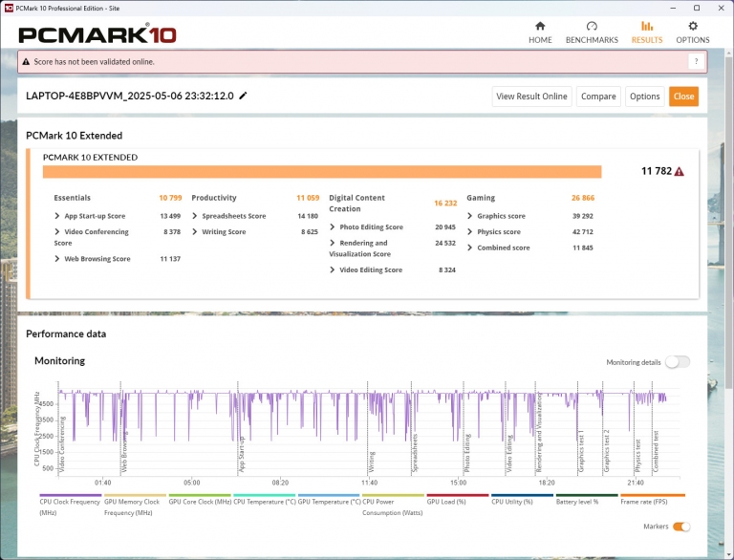Toggle CPU Utility legend swatch

pos(523,495)
